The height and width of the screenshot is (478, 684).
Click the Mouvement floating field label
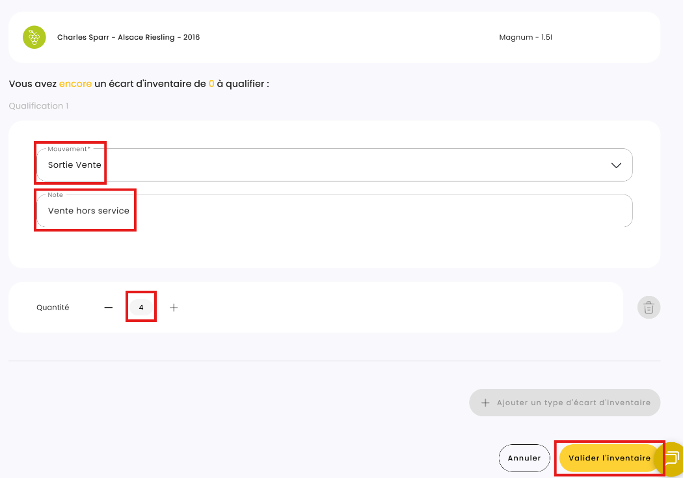tap(68, 148)
